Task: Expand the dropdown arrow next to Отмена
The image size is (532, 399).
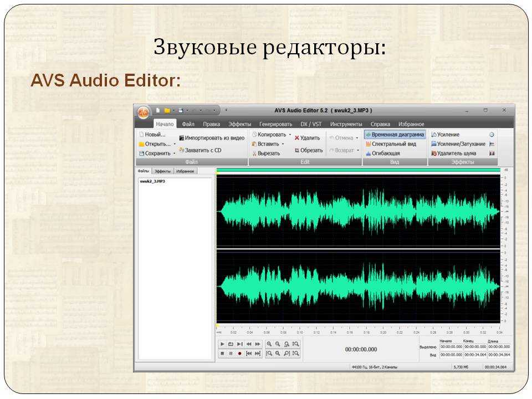Action: [357, 138]
